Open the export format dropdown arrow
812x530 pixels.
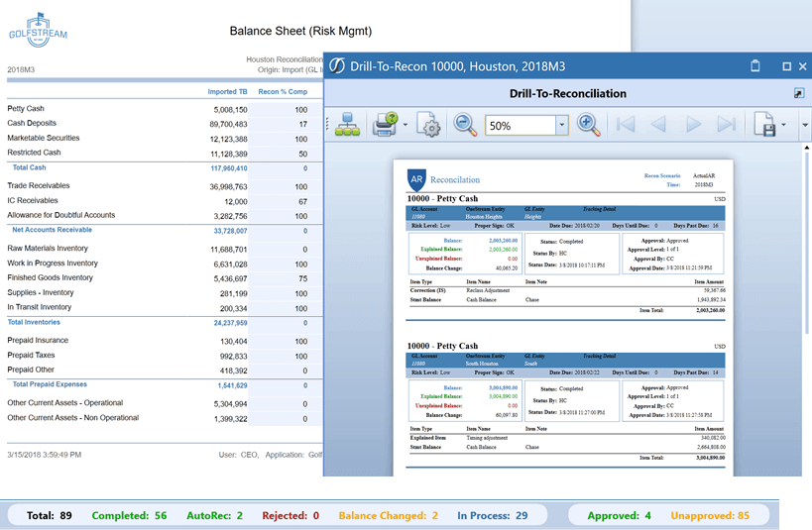pyautogui.click(x=783, y=125)
